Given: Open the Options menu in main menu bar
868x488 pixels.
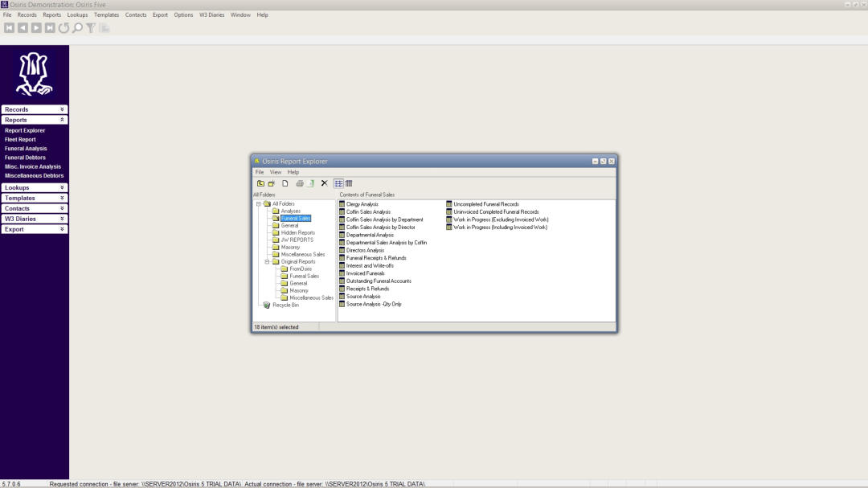Looking at the screenshot, I should click(x=183, y=14).
